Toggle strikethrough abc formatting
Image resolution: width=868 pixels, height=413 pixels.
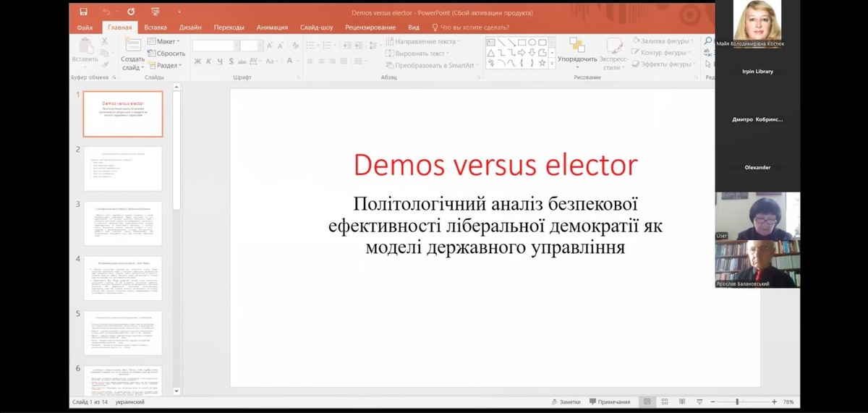pyautogui.click(x=242, y=61)
